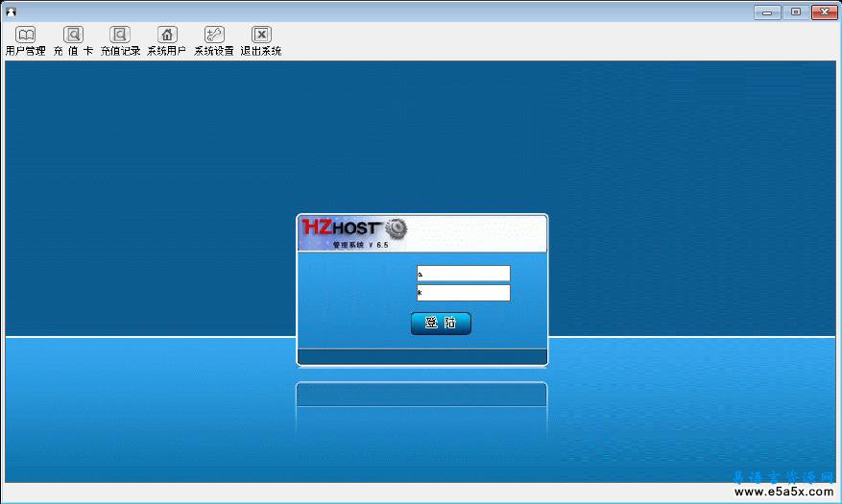Maximize the application window
The height and width of the screenshot is (504, 842).
point(796,12)
